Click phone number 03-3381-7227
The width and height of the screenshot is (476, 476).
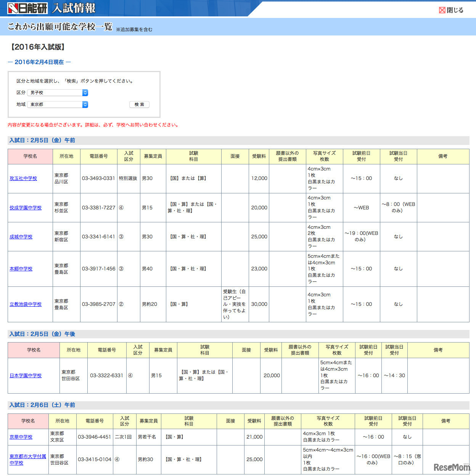[98, 208]
